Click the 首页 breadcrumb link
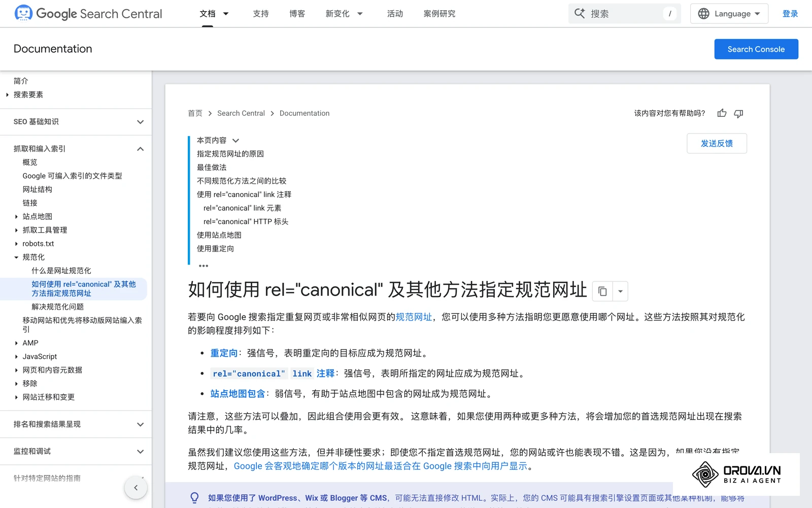This screenshot has width=812, height=508. [x=195, y=113]
